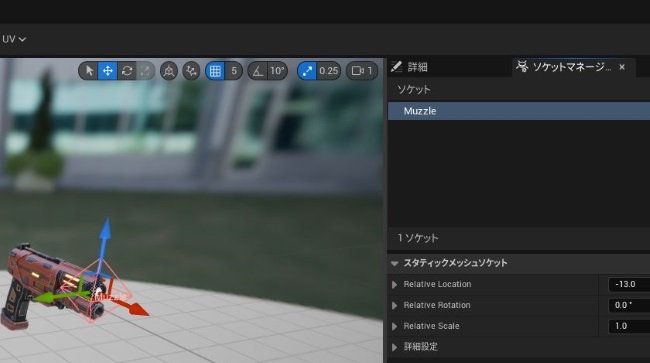
Task: Collapse the スタティックメッシュソケット section
Action: pyautogui.click(x=395, y=263)
